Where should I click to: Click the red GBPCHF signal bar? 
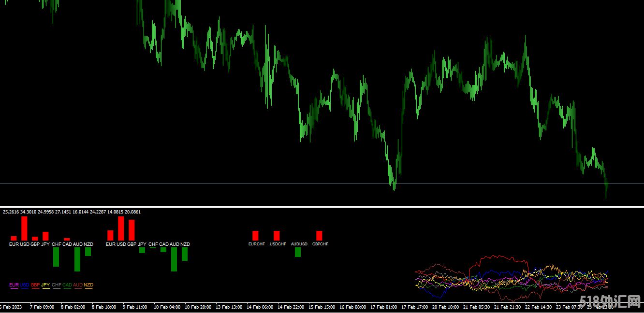coord(319,236)
